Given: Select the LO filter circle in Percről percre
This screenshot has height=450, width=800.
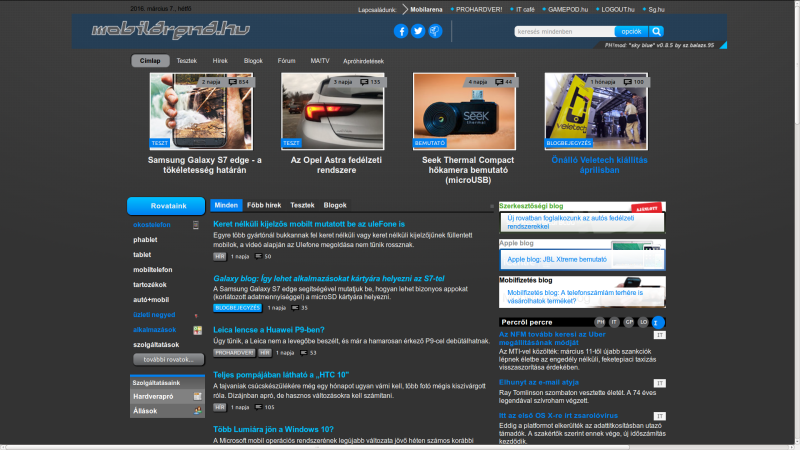Looking at the screenshot, I should pos(643,322).
